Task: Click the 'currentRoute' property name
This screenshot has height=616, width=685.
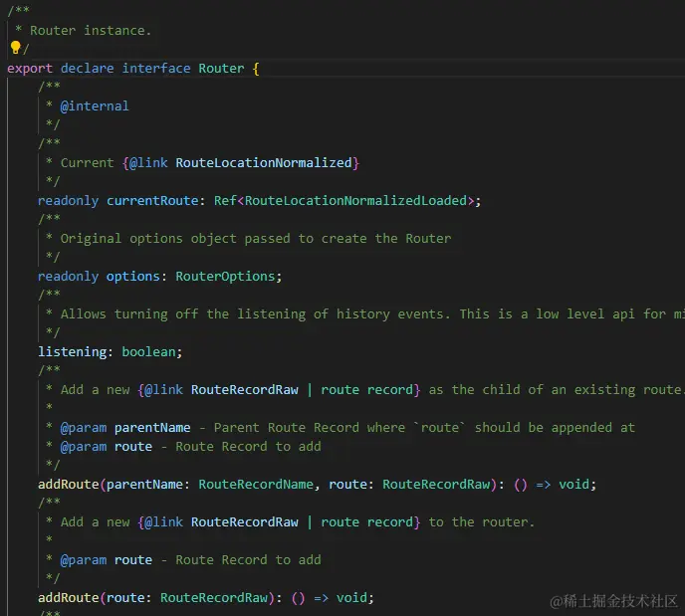Action: pos(152,201)
